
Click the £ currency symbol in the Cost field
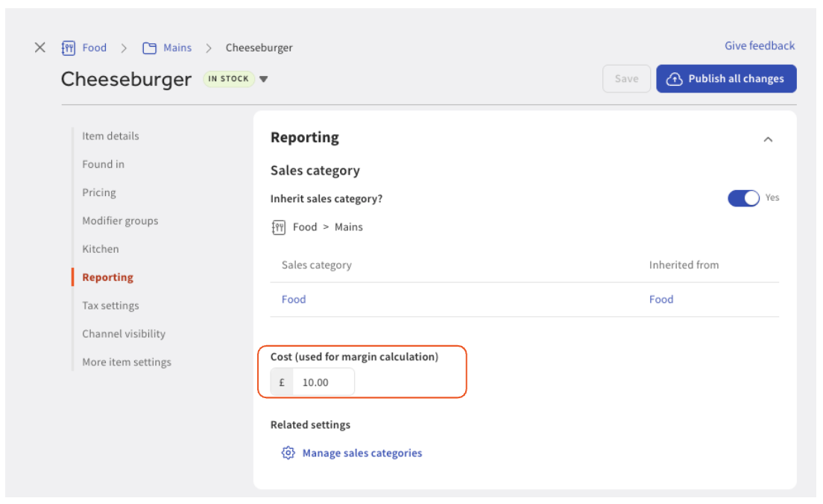(x=281, y=381)
